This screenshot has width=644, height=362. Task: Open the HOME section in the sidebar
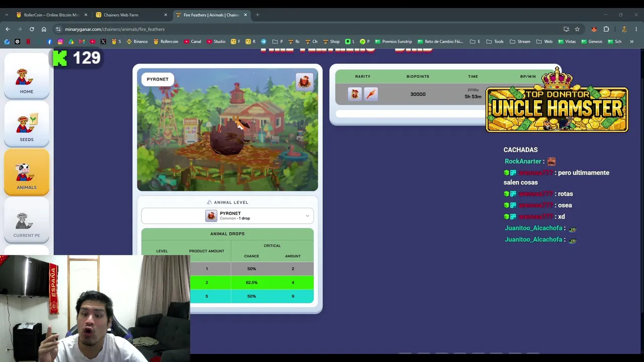27,76
